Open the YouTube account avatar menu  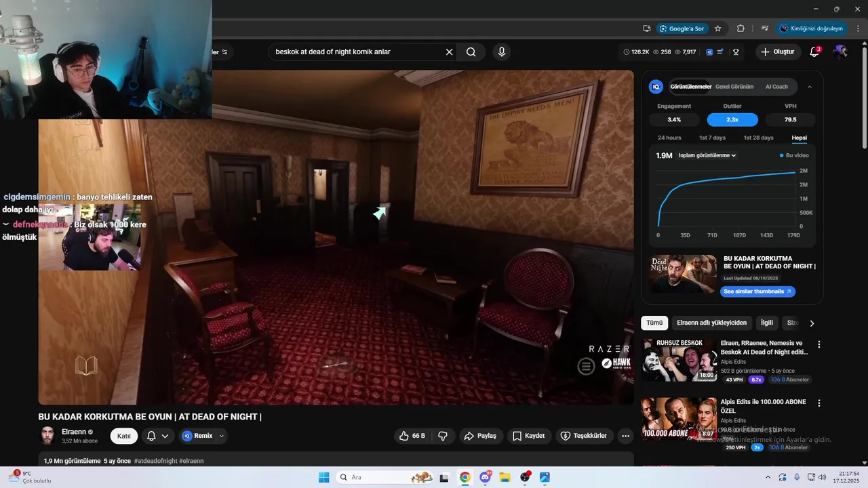coord(840,52)
